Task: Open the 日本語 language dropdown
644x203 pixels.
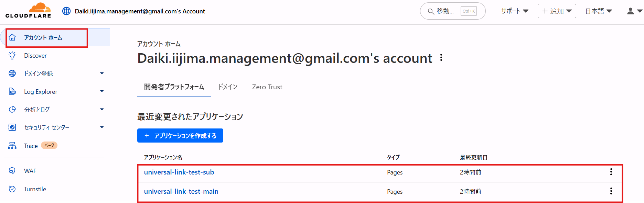Action: click(599, 11)
